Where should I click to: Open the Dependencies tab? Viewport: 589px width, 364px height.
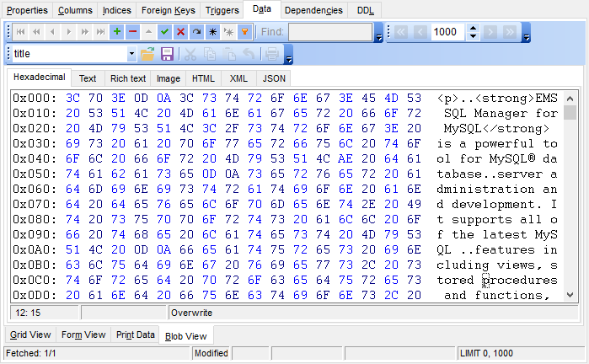coord(313,10)
